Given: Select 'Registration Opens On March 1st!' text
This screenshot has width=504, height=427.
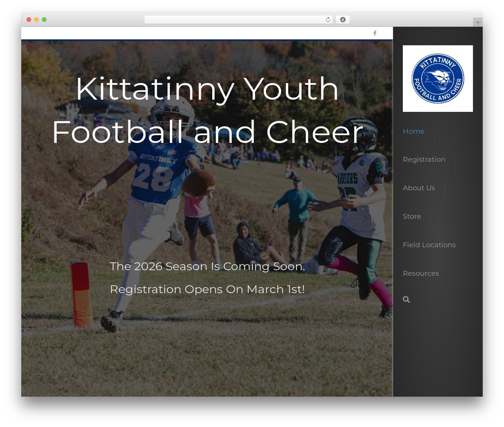Looking at the screenshot, I should 208,289.
